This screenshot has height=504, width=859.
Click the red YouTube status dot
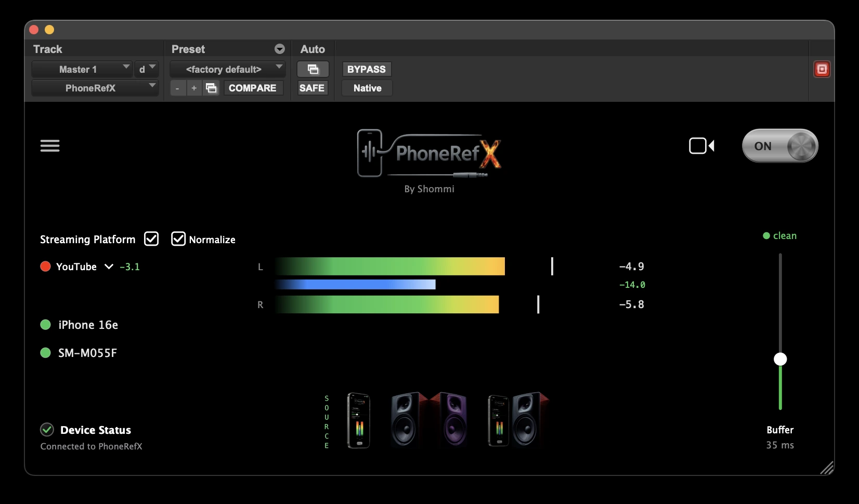click(x=45, y=267)
